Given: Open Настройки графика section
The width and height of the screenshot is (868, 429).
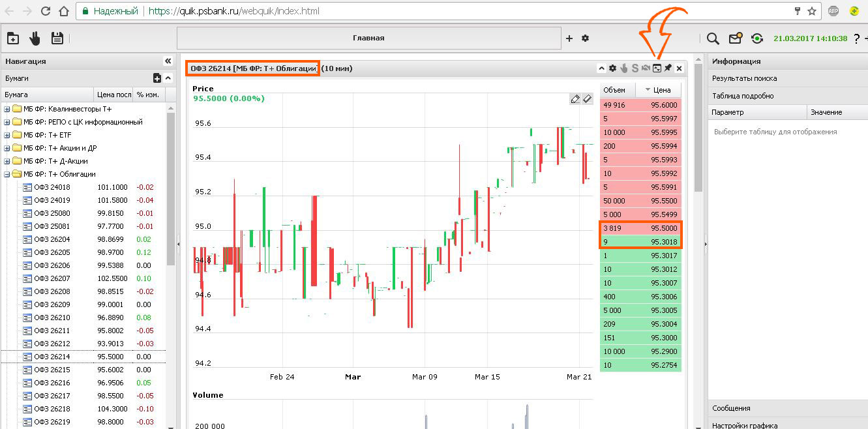Looking at the screenshot, I should [x=744, y=425].
